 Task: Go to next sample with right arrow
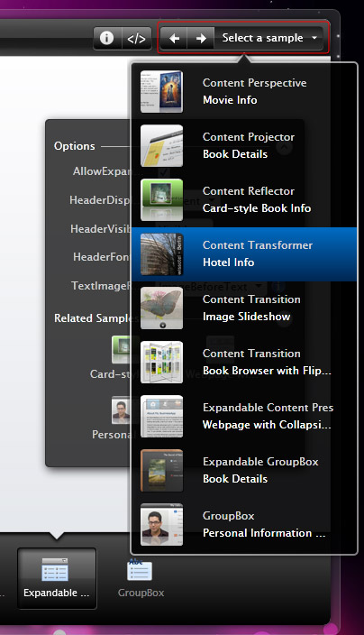[x=201, y=38]
